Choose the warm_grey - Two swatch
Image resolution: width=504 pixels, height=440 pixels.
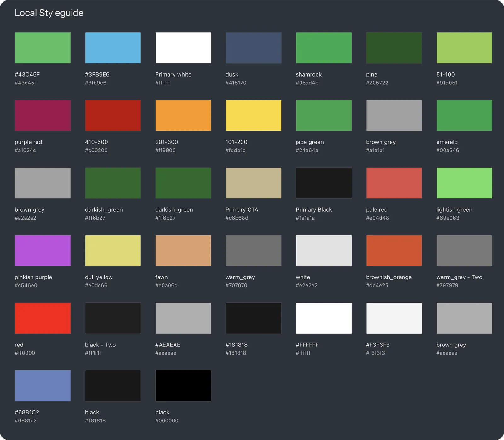coord(464,250)
